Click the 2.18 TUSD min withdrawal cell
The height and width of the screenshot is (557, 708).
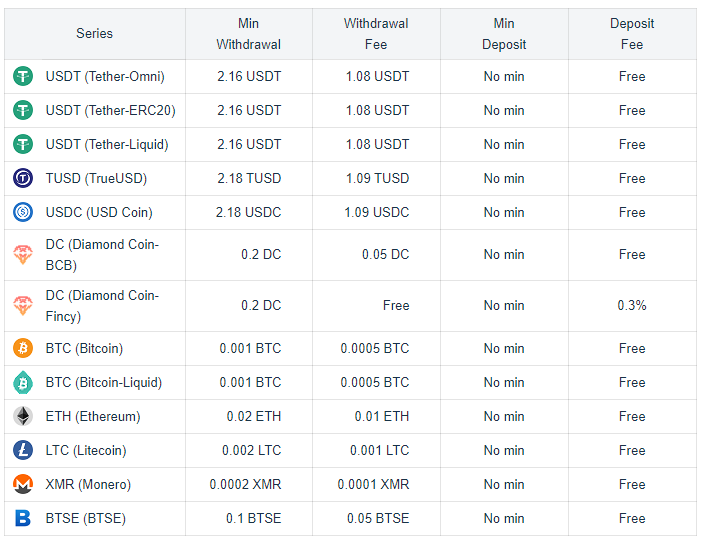click(x=249, y=178)
